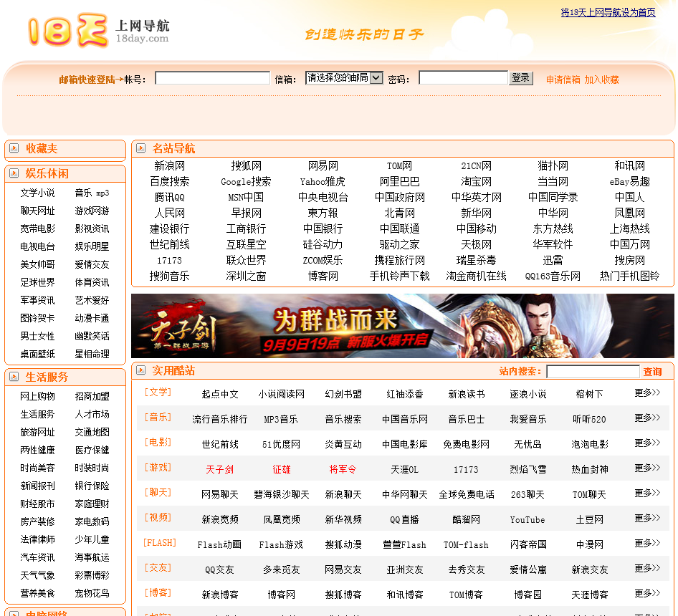Open QQ交友 in 交友 row
This screenshot has width=678, height=616.
(x=219, y=569)
